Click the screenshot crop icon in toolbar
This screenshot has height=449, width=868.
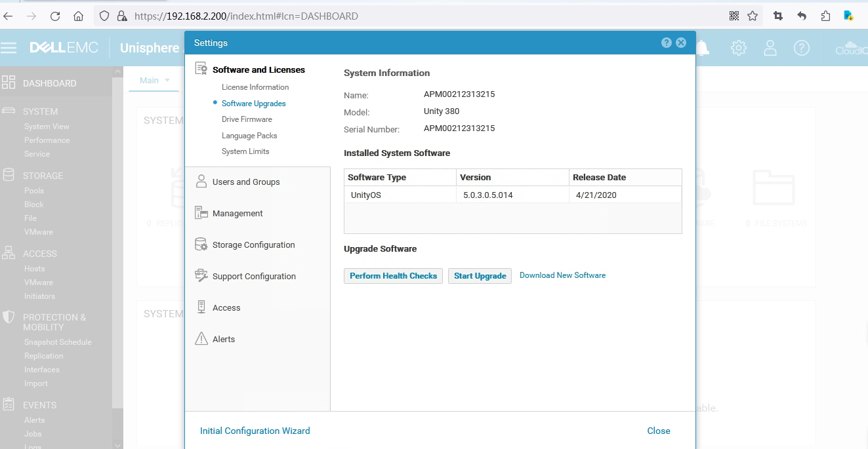pyautogui.click(x=778, y=16)
